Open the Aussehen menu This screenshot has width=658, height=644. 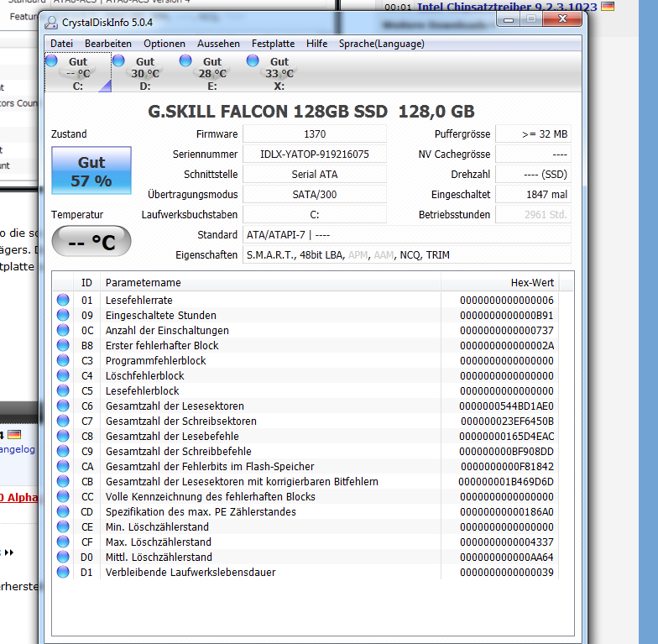218,44
